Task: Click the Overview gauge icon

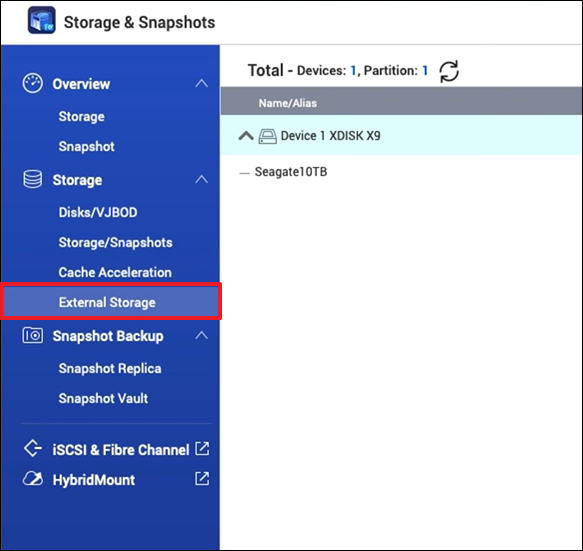Action: pyautogui.click(x=33, y=83)
